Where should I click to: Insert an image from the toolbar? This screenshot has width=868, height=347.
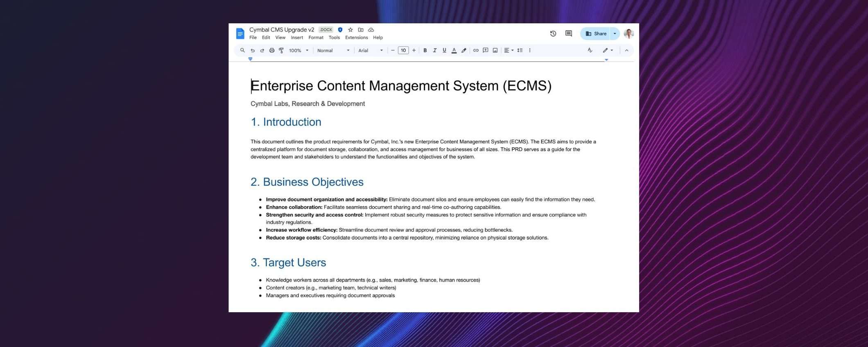495,50
